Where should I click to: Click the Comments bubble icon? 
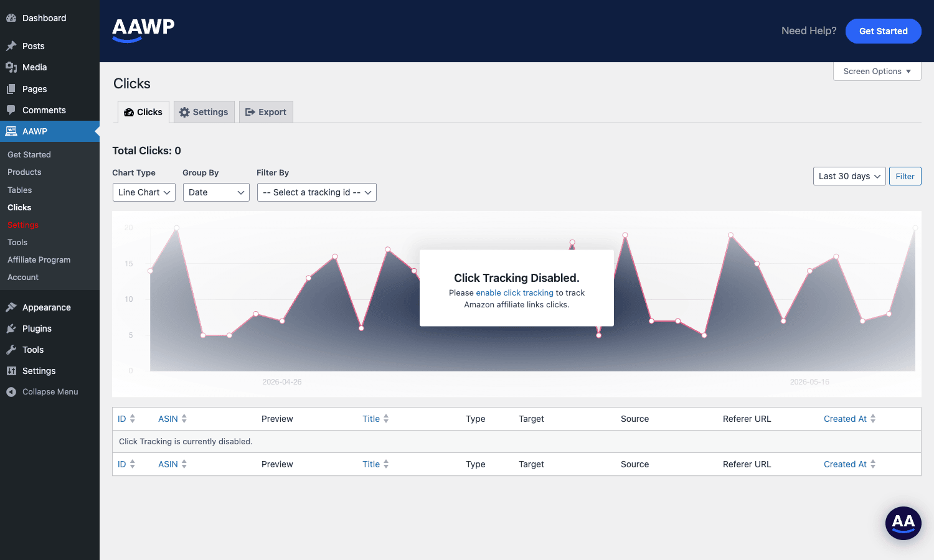(x=11, y=110)
